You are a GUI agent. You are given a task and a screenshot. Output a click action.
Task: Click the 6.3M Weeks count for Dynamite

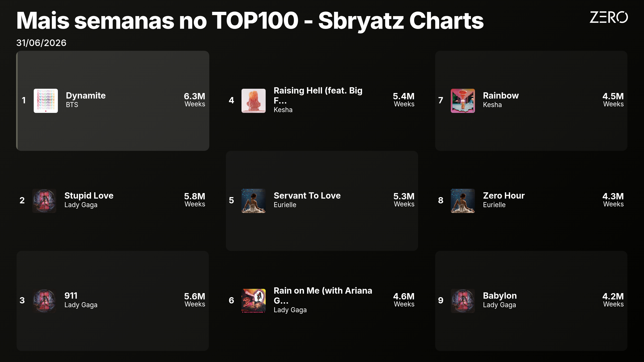(194, 100)
